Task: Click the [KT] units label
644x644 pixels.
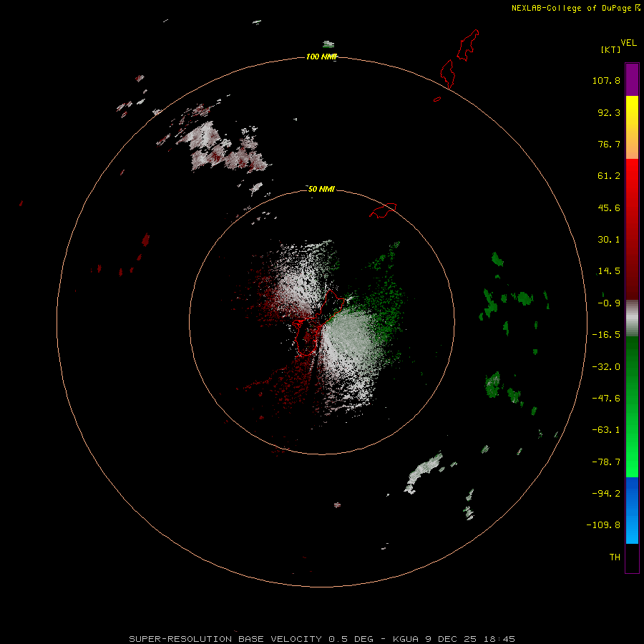Action: click(x=610, y=49)
